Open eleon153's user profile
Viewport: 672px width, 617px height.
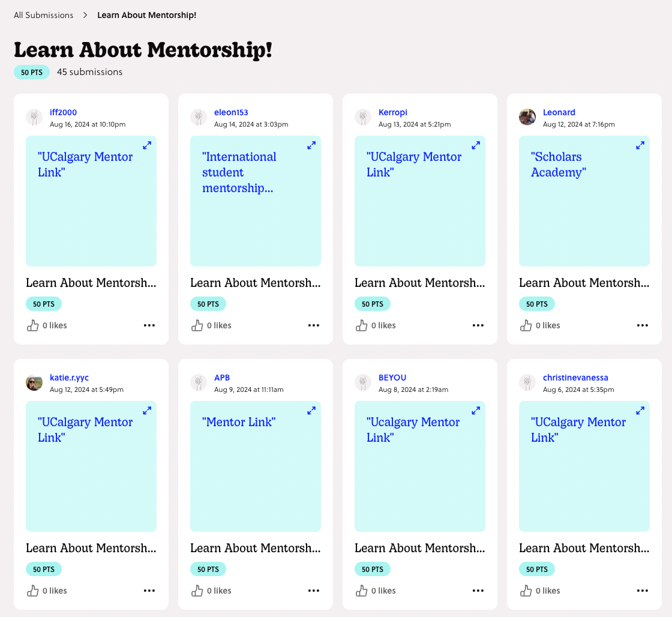231,112
